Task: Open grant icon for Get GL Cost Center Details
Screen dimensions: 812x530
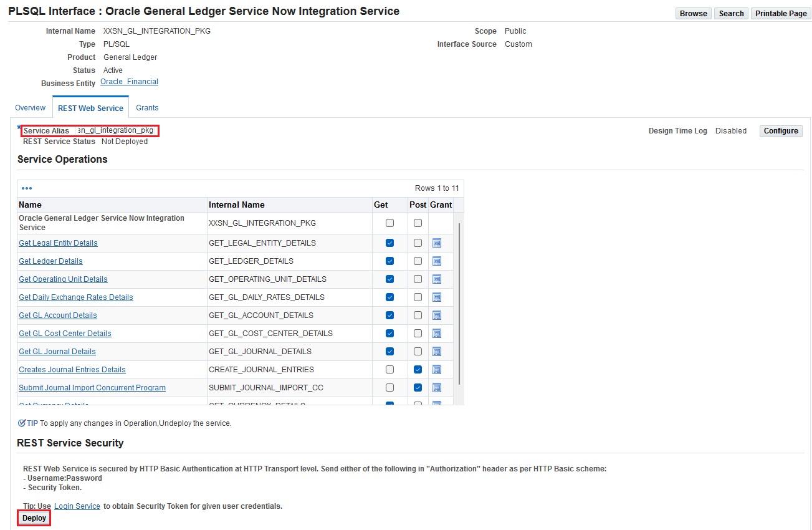Action: point(437,334)
